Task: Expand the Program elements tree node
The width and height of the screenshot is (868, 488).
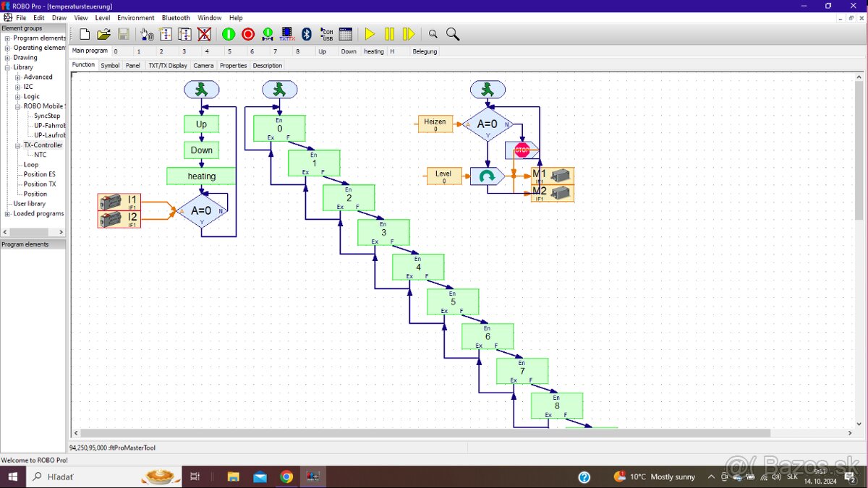Action: tap(7, 38)
